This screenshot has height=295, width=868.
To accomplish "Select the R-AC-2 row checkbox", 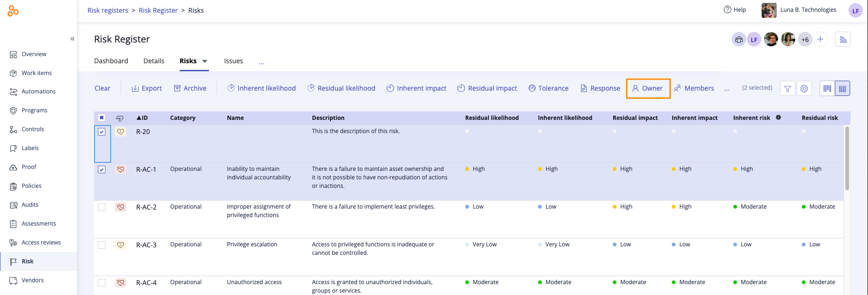I will click(x=102, y=207).
